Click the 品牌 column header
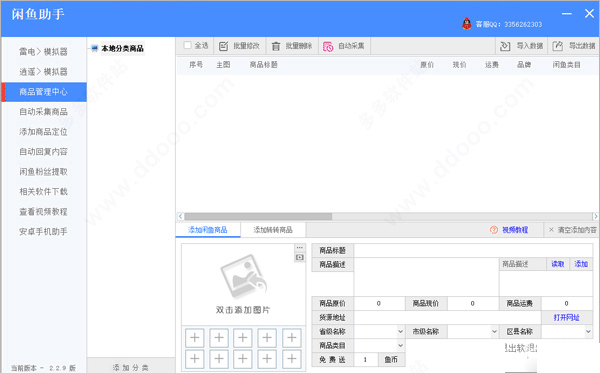Image resolution: width=600 pixels, height=373 pixels. pos(524,65)
